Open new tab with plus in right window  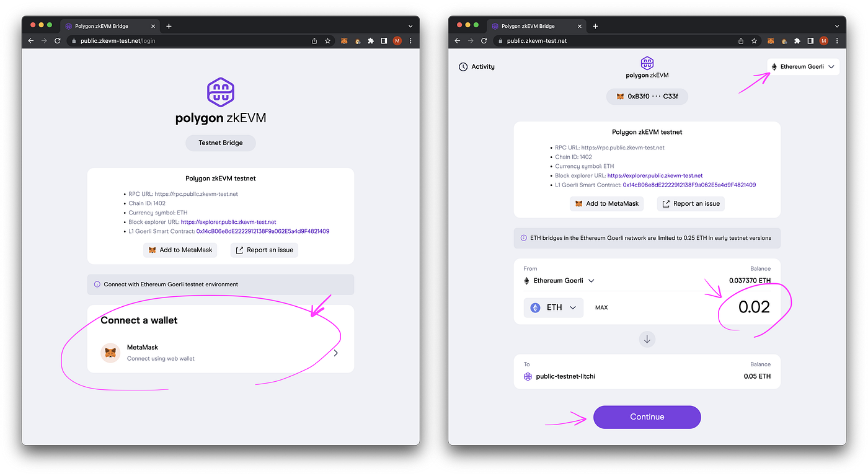595,26
